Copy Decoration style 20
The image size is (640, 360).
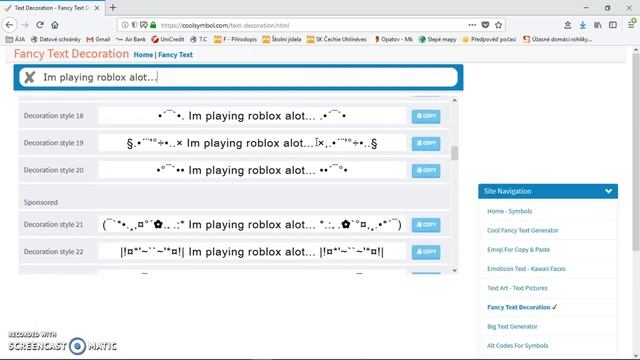point(426,170)
